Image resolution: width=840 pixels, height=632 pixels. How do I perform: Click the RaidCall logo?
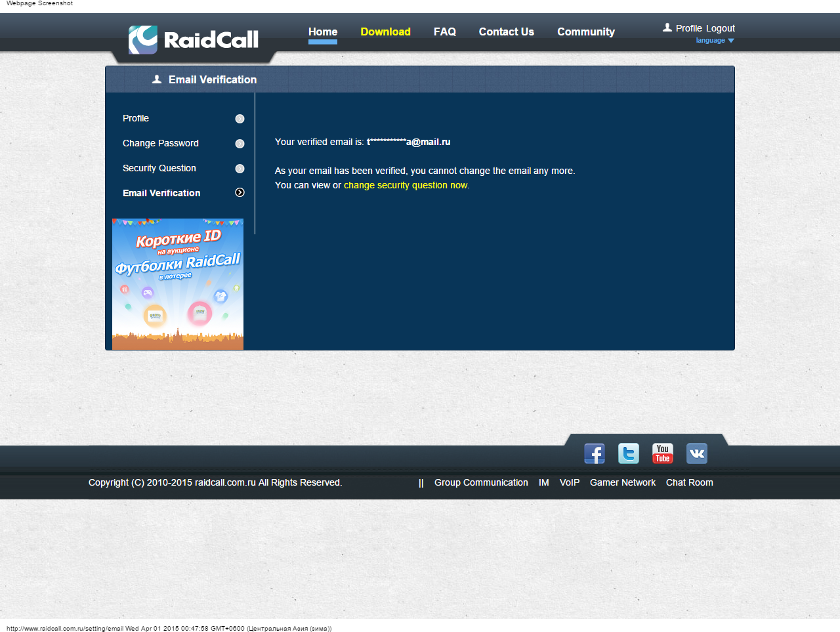[x=194, y=39]
